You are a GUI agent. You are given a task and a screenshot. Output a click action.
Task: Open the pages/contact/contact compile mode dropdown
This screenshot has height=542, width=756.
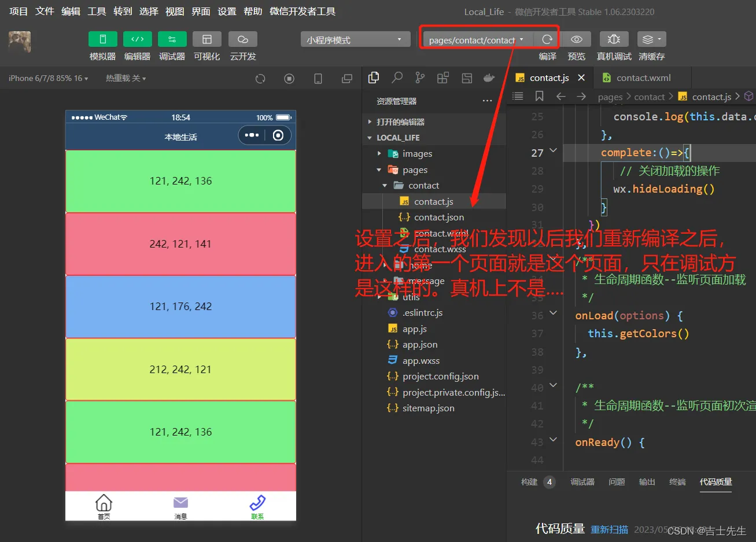tap(477, 39)
